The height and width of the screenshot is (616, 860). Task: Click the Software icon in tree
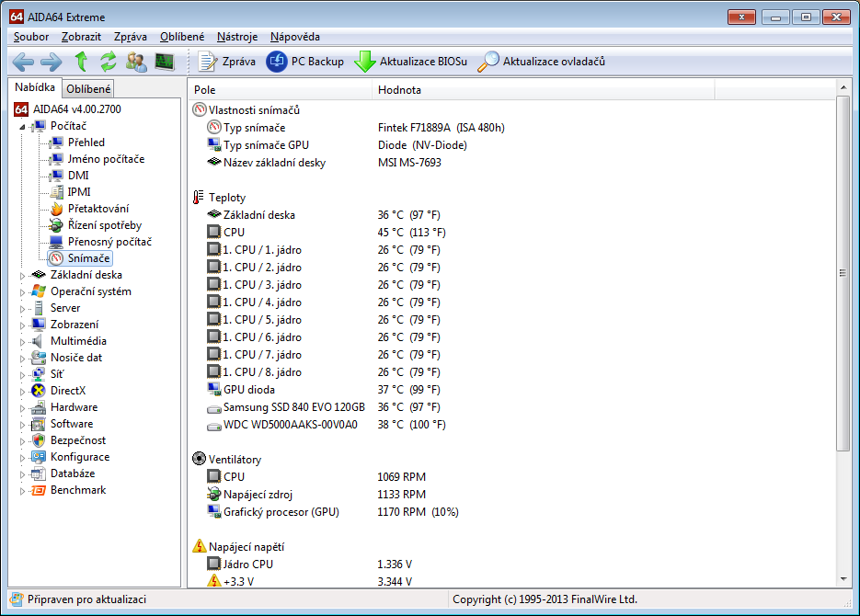39,424
